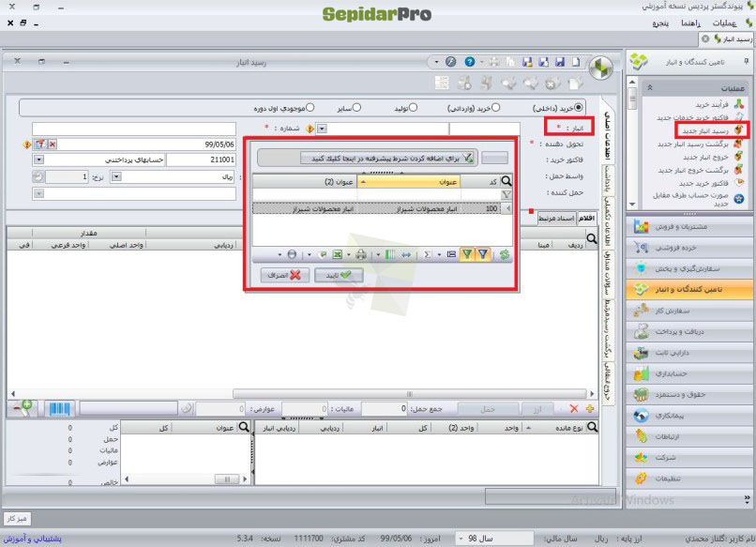Select خرید (وارداتی) radio button
Image resolution: width=756 pixels, height=547 pixels.
495,107
